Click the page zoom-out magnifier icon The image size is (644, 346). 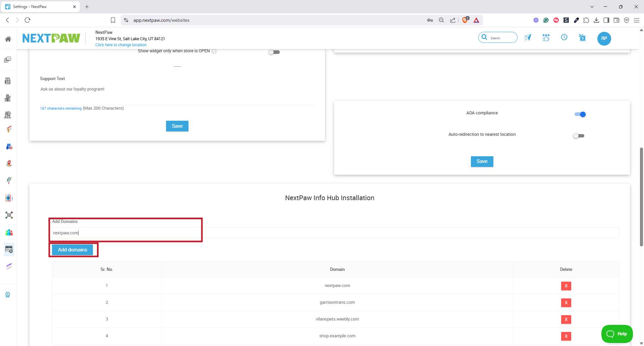click(441, 20)
